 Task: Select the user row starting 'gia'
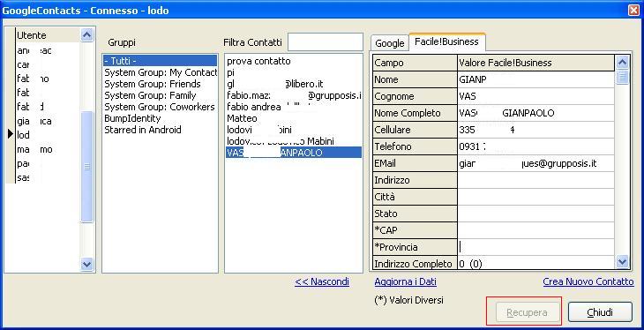[48, 121]
